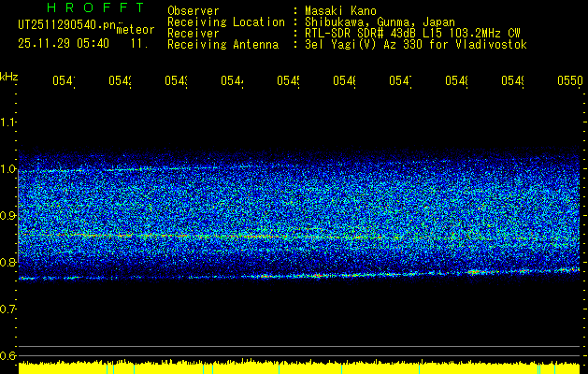Click the date 25.11.29 05:40
This screenshot has width=588, height=374.
[x=64, y=44]
